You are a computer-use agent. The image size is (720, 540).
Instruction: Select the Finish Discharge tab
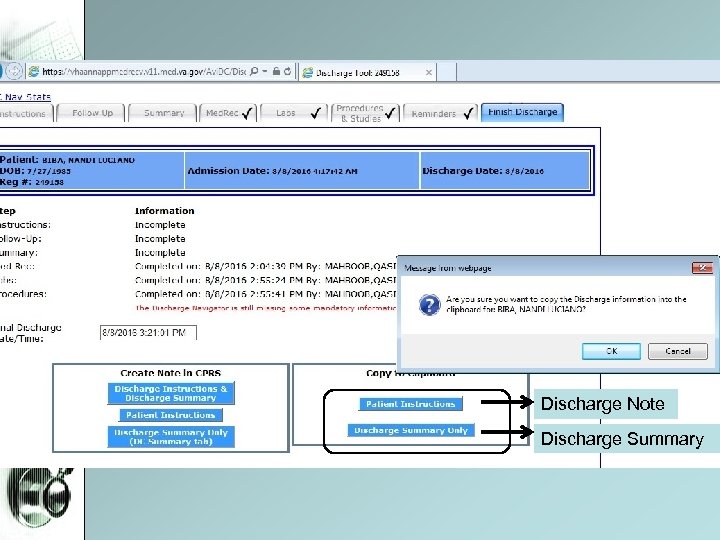pos(523,112)
